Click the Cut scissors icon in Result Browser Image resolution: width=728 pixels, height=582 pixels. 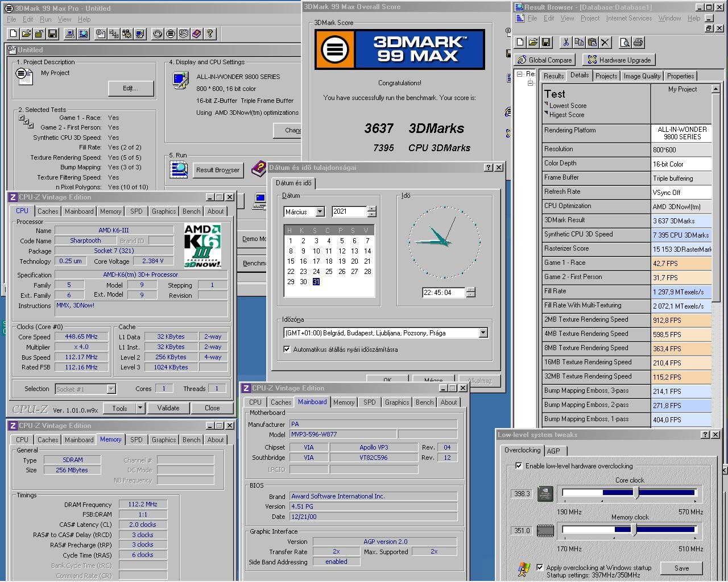(x=566, y=42)
